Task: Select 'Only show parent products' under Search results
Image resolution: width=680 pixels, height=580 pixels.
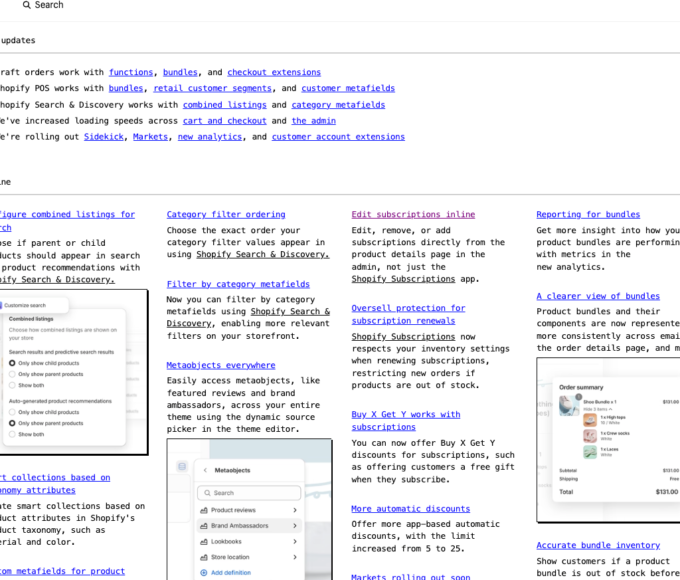Action: [12, 374]
